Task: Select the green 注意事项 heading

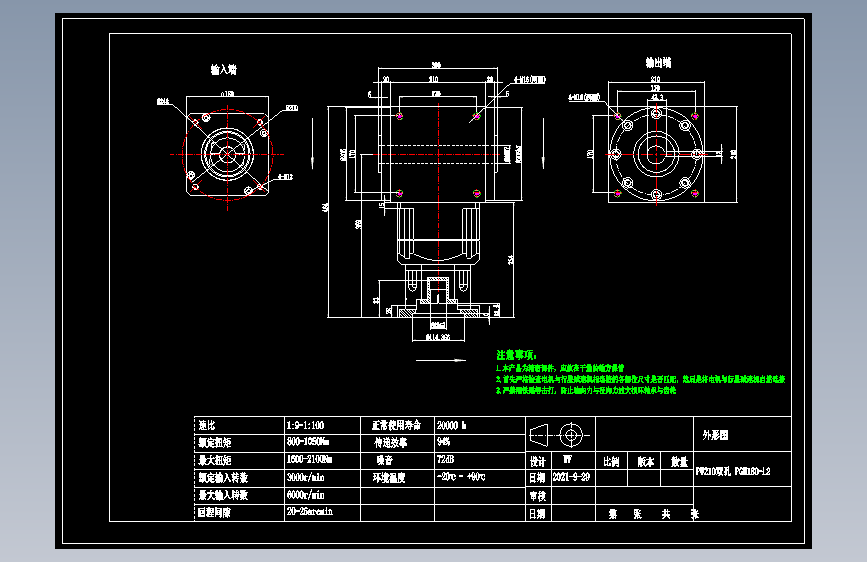Action: click(x=516, y=355)
